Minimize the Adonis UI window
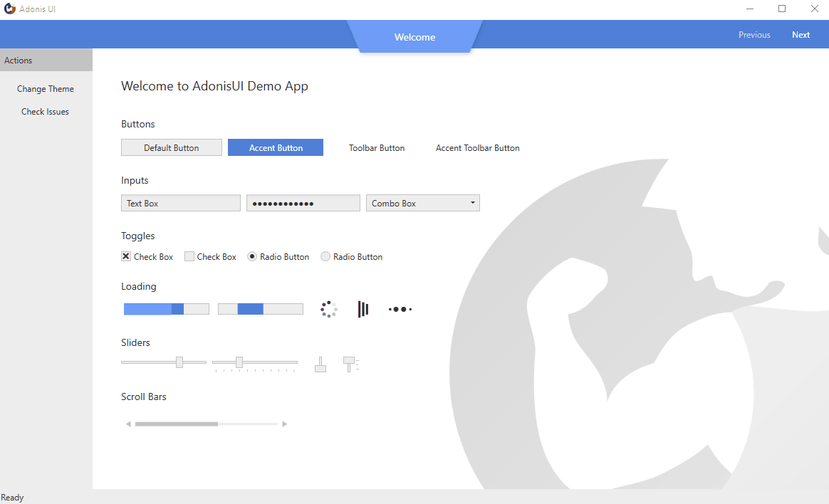The width and height of the screenshot is (829, 504). [x=750, y=9]
